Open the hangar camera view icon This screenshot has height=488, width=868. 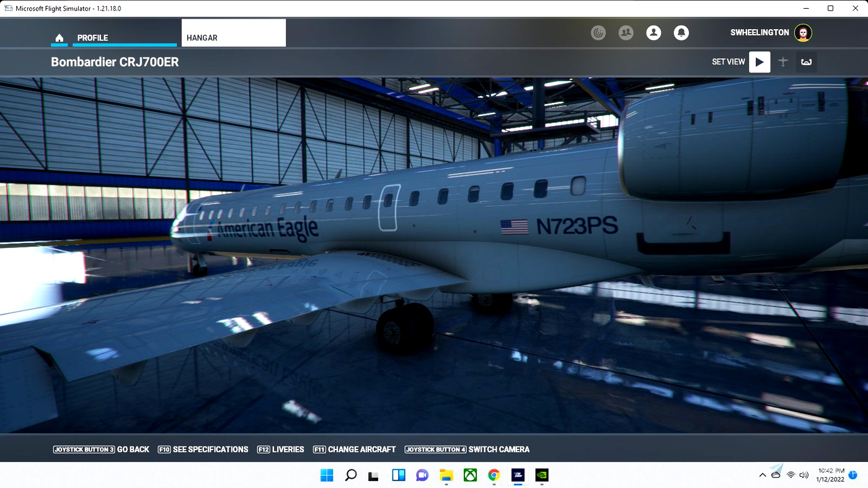[x=806, y=62]
